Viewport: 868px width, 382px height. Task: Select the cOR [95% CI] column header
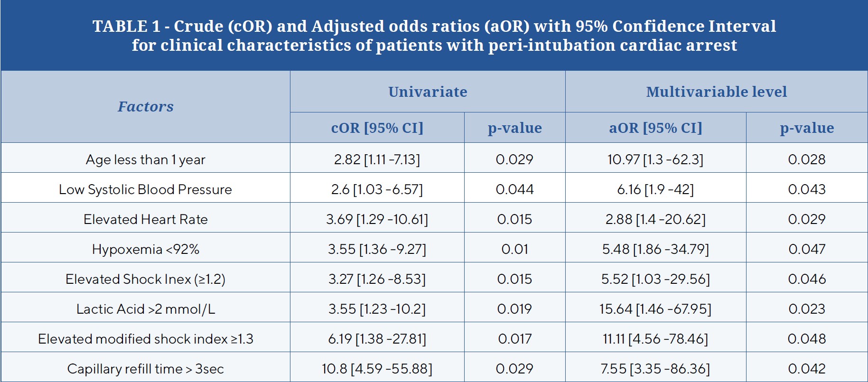coord(377,128)
